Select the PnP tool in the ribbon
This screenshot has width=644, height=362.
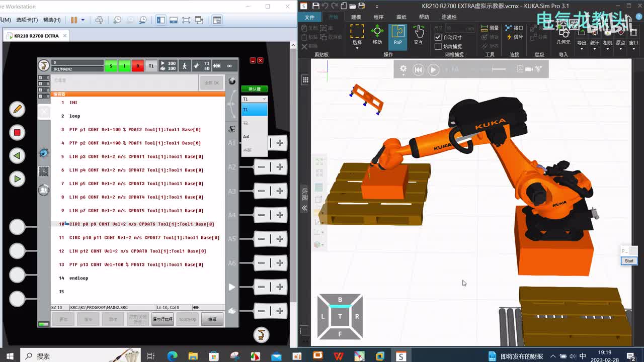pos(397,36)
